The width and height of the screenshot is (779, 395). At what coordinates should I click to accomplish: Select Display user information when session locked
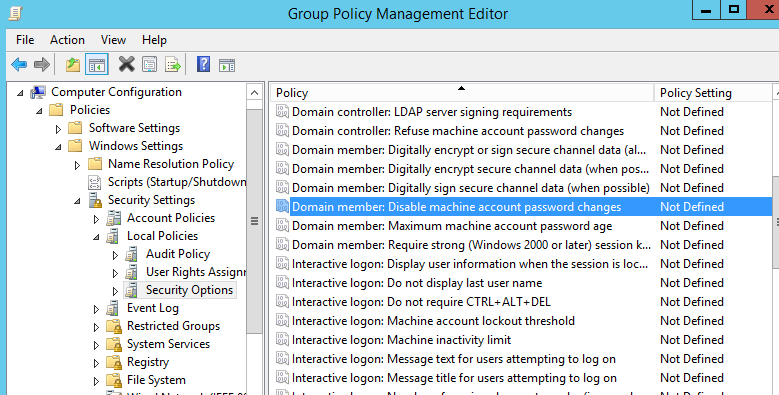[x=470, y=264]
